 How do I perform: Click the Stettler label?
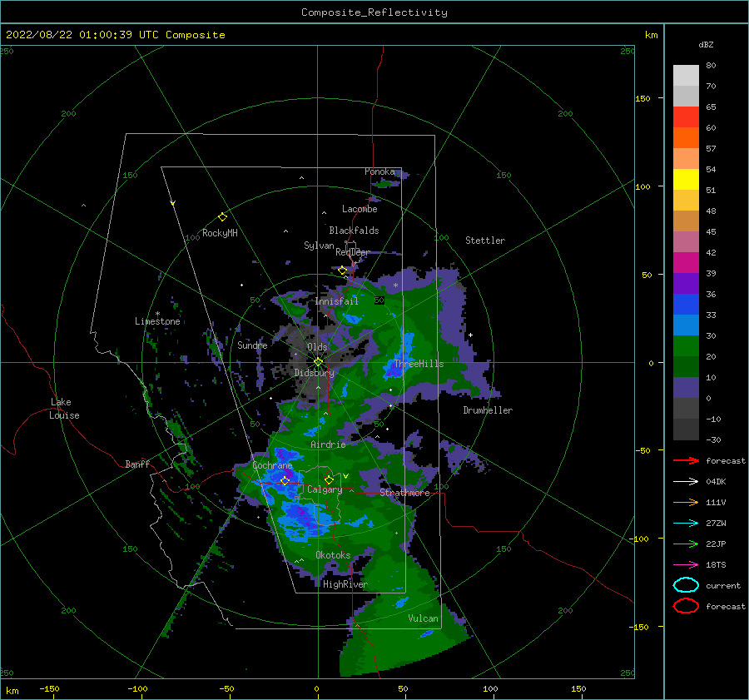pos(485,241)
